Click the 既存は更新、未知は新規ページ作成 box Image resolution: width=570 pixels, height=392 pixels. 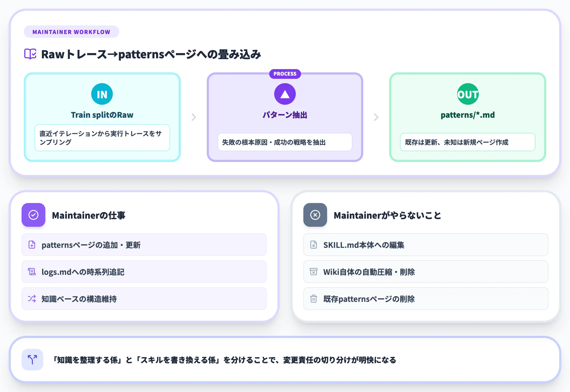tap(468, 142)
